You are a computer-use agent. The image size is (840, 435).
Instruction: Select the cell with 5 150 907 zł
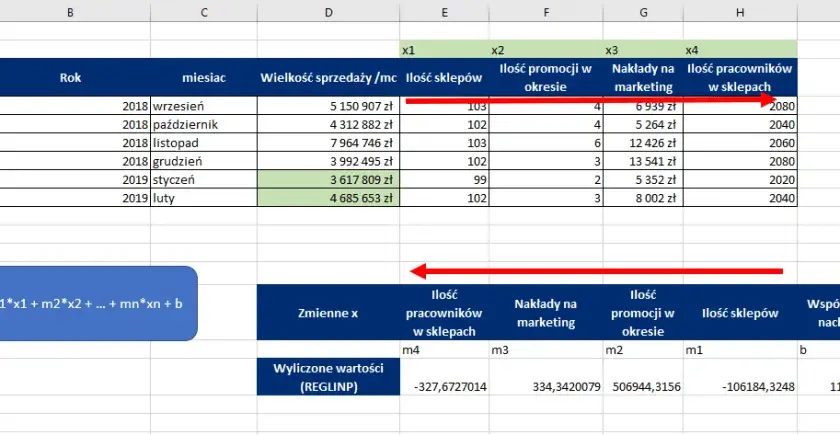(x=328, y=106)
